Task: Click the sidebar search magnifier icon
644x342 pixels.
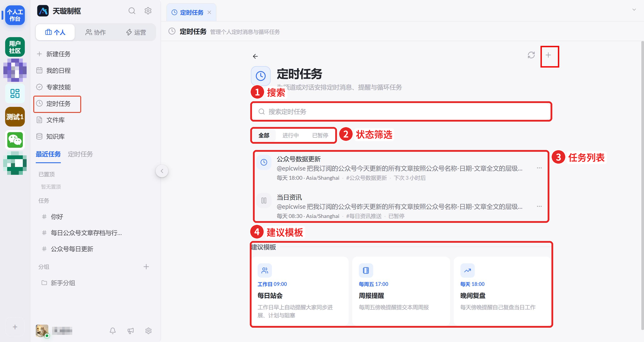Action: coord(132,11)
